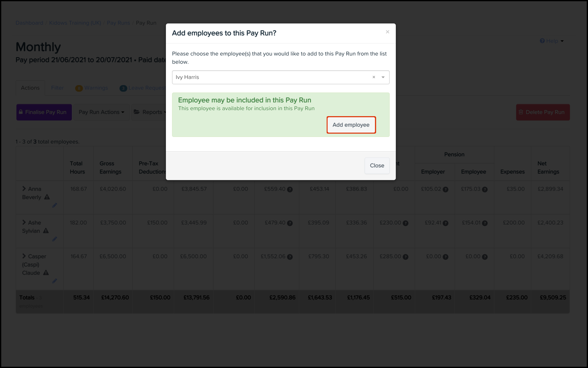Click Anna Beverly's total hours 168.67

pos(78,189)
